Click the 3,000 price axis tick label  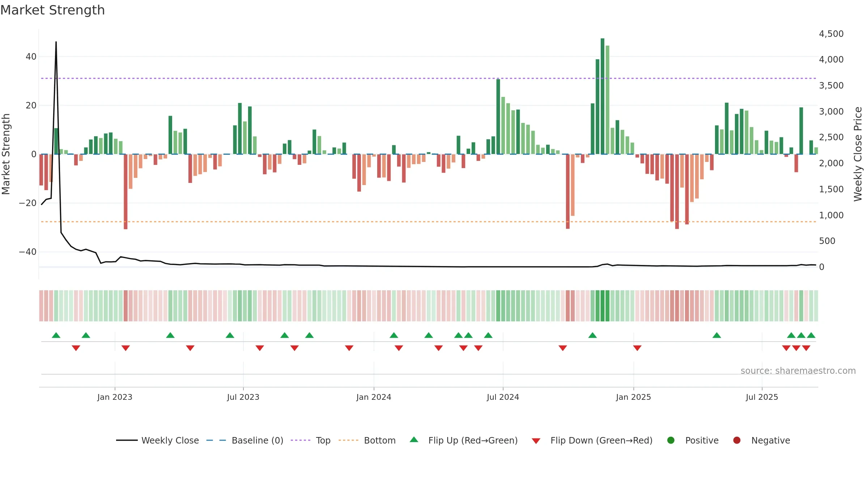(831, 112)
